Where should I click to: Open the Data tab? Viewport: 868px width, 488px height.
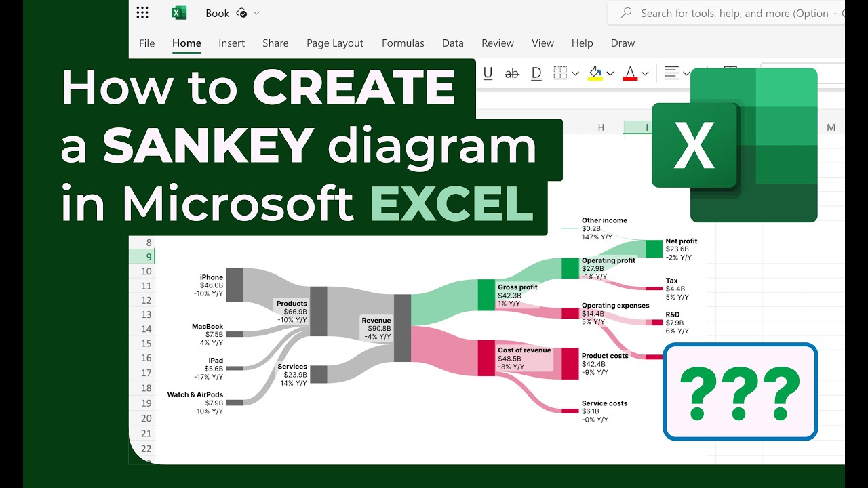point(453,43)
